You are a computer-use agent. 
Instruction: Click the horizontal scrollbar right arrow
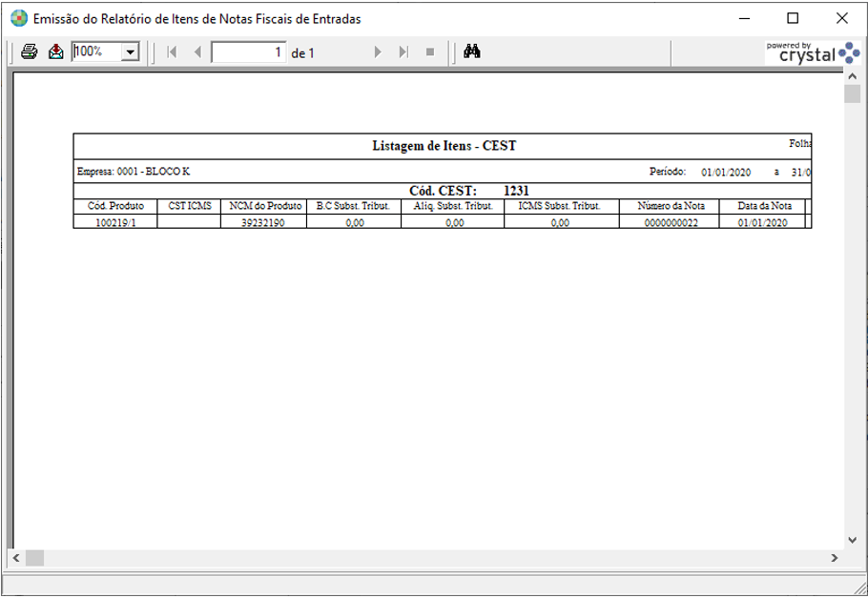point(835,558)
